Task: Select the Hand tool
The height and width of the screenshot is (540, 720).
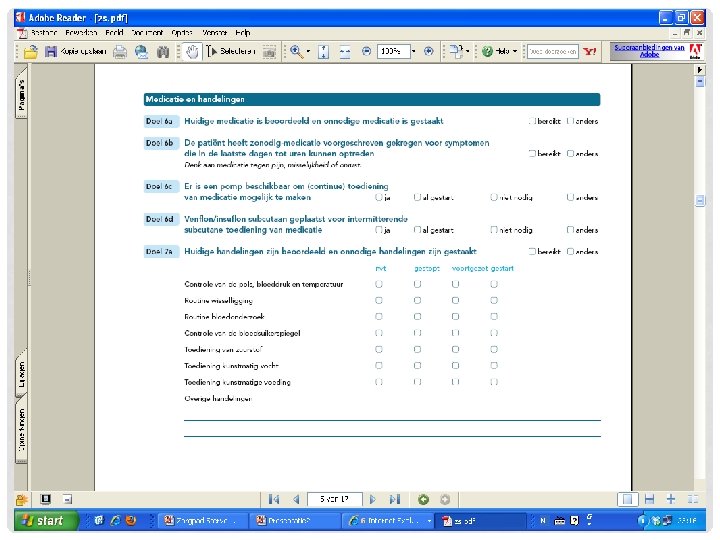Action: [192, 51]
